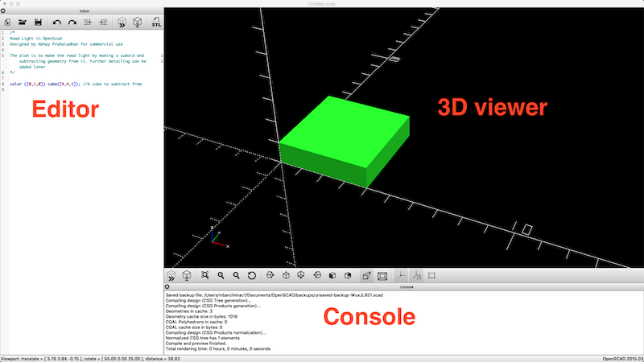The height and width of the screenshot is (362, 644).
Task: Switch to the Back view
Action: coord(348,275)
